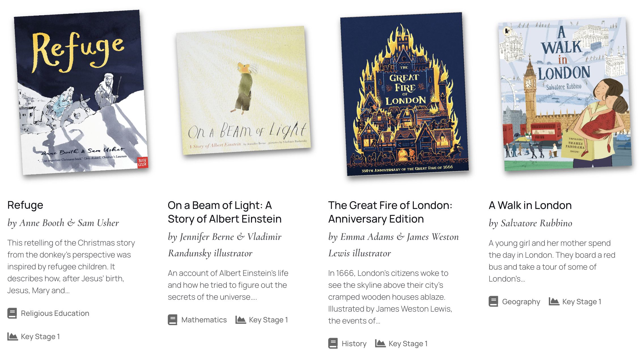Follow The Great Fire of London title link
The height and width of the screenshot is (351, 644).
point(390,212)
